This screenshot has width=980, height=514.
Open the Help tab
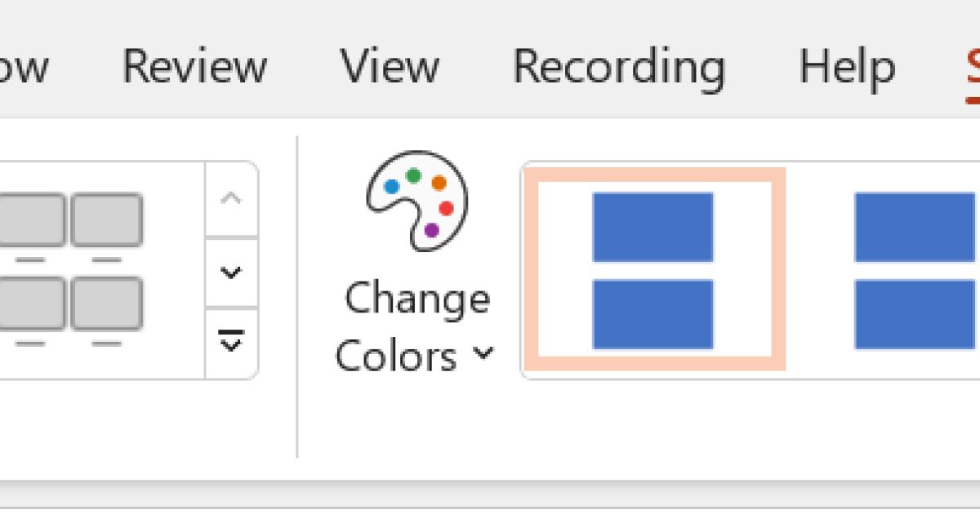coord(847,67)
